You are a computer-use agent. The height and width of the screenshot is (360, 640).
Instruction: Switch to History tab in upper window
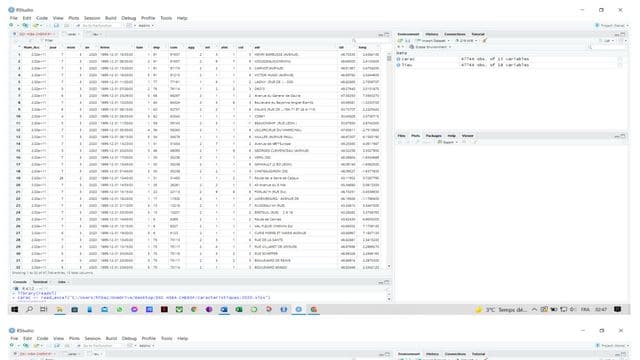tap(431, 34)
